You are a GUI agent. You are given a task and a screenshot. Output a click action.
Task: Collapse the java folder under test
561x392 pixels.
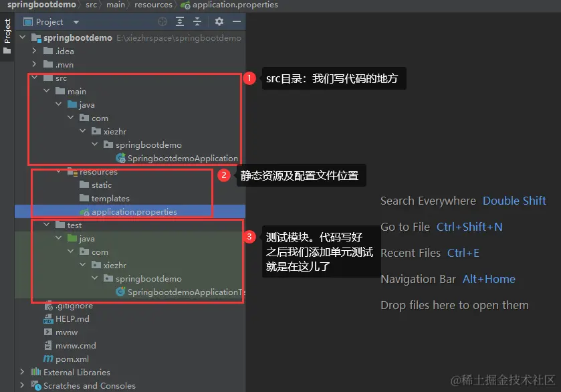pos(59,237)
